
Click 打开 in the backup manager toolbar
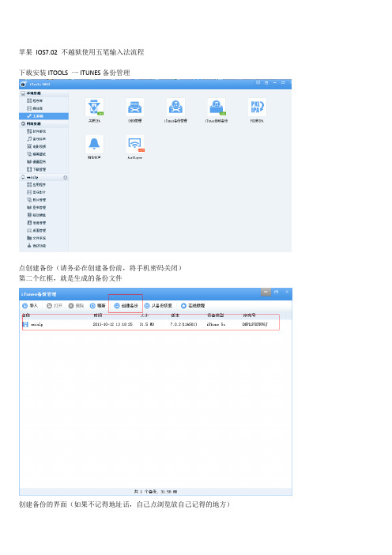(x=55, y=305)
